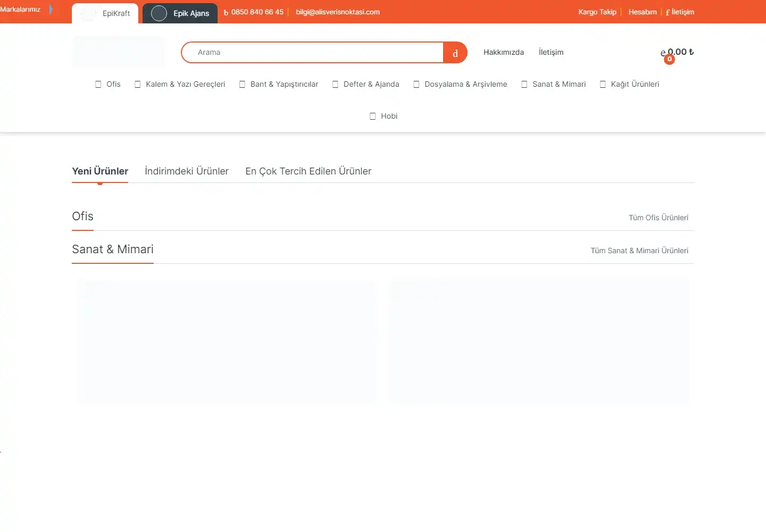
Task: Click the 0.00 ₺ cart total
Action: coord(681,52)
